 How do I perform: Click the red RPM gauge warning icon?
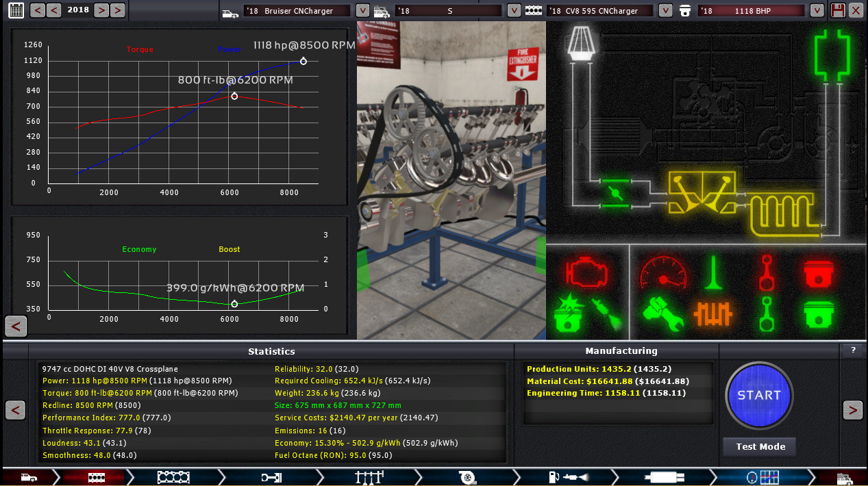click(662, 272)
